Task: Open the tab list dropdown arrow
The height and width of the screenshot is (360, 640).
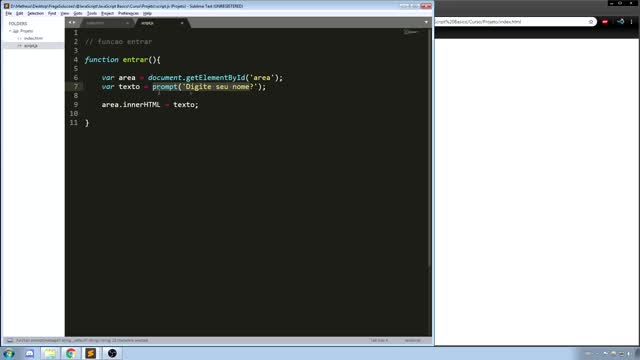Action: pyautogui.click(x=426, y=22)
